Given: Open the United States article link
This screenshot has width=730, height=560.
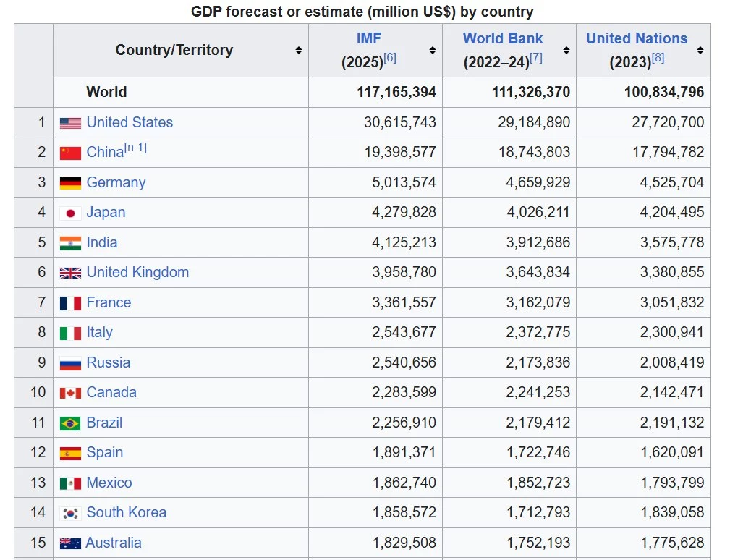Looking at the screenshot, I should [130, 122].
